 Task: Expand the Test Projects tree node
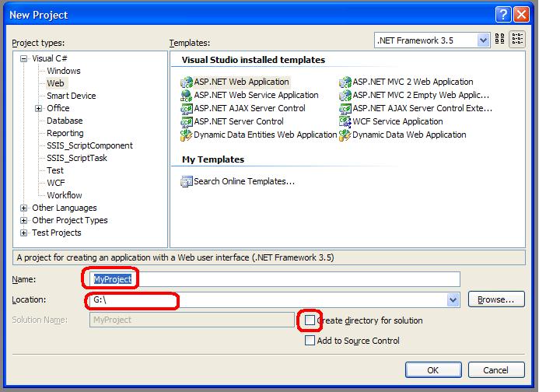(23, 233)
